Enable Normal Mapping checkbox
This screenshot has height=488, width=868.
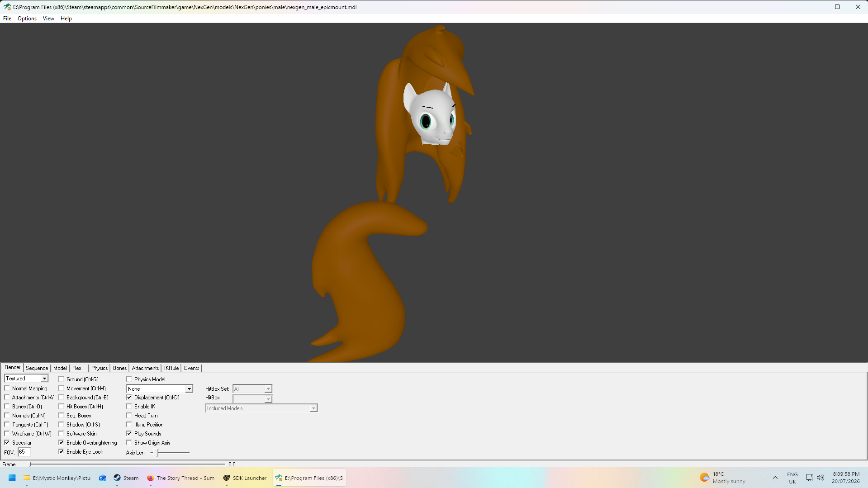pyautogui.click(x=7, y=389)
